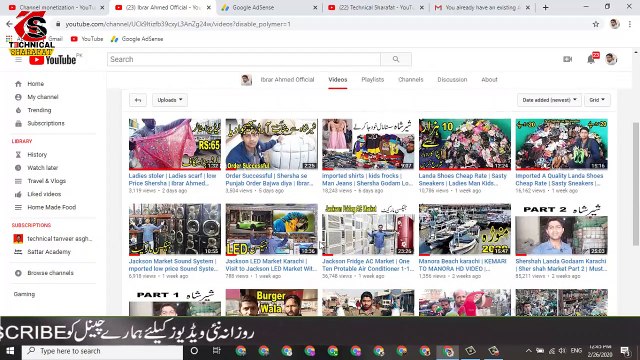Click the Home icon in sidebar
This screenshot has height=360, width=640.
pos(18,84)
